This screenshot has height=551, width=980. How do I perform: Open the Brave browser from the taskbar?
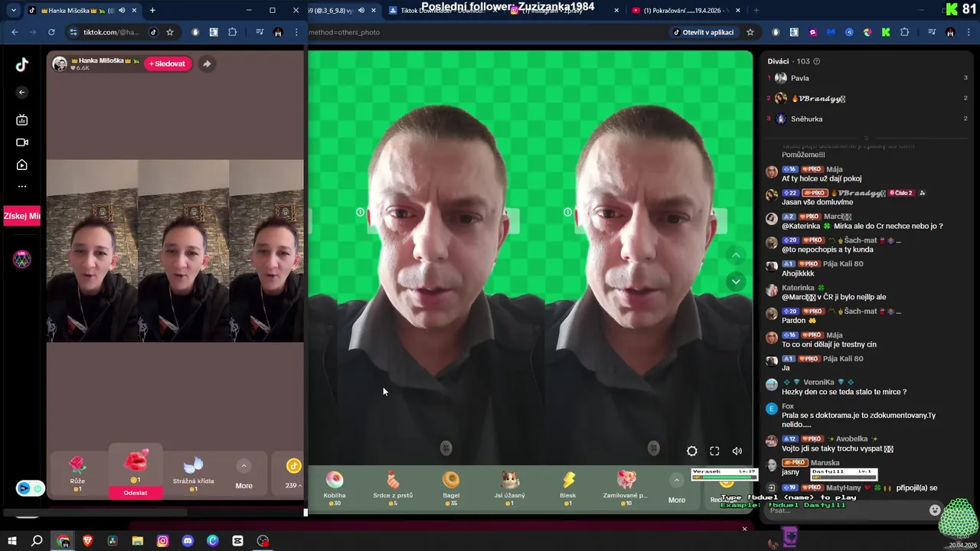click(x=87, y=541)
